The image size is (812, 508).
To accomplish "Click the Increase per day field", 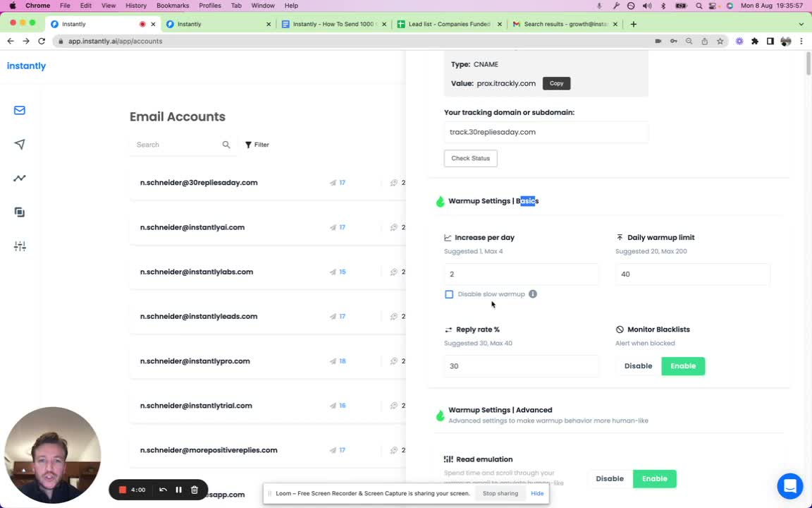I will click(521, 274).
